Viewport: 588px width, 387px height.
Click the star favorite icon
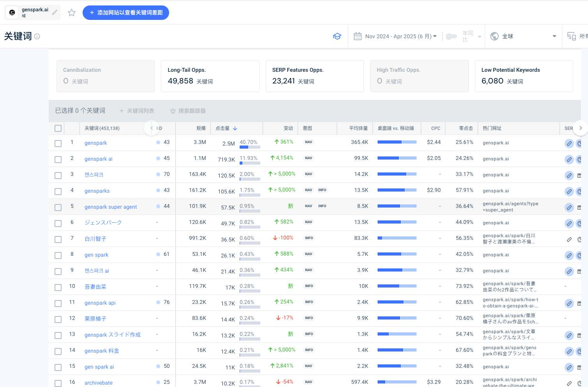[x=72, y=12]
